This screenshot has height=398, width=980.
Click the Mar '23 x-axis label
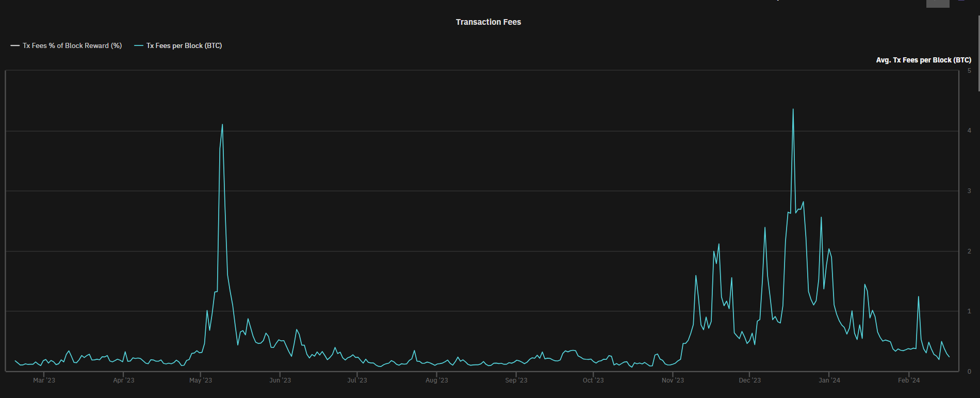coord(44,380)
